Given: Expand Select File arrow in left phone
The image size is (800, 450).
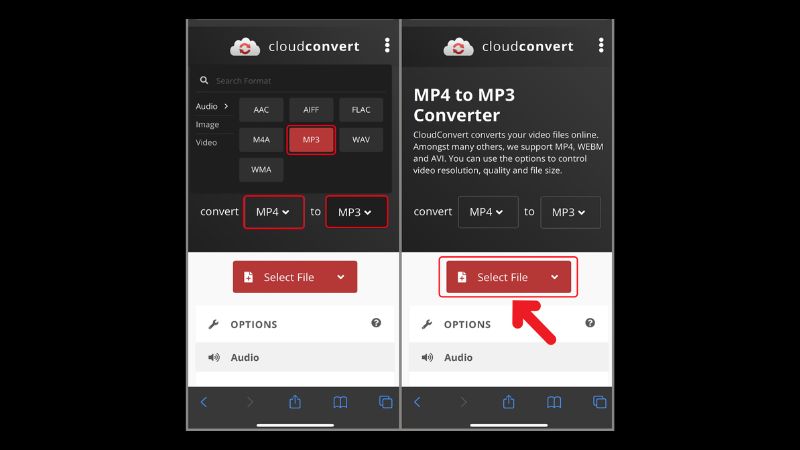Looking at the screenshot, I should [x=341, y=277].
